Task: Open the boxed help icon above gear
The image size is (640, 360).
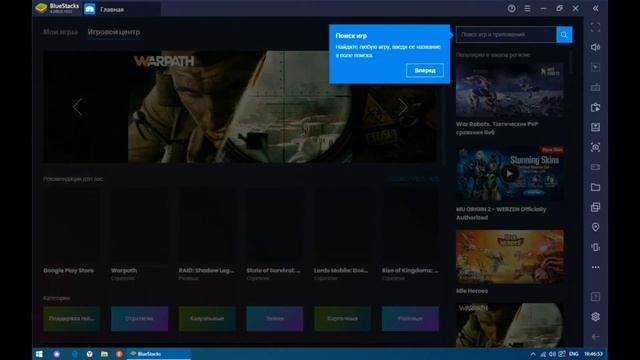Action: coord(596,297)
